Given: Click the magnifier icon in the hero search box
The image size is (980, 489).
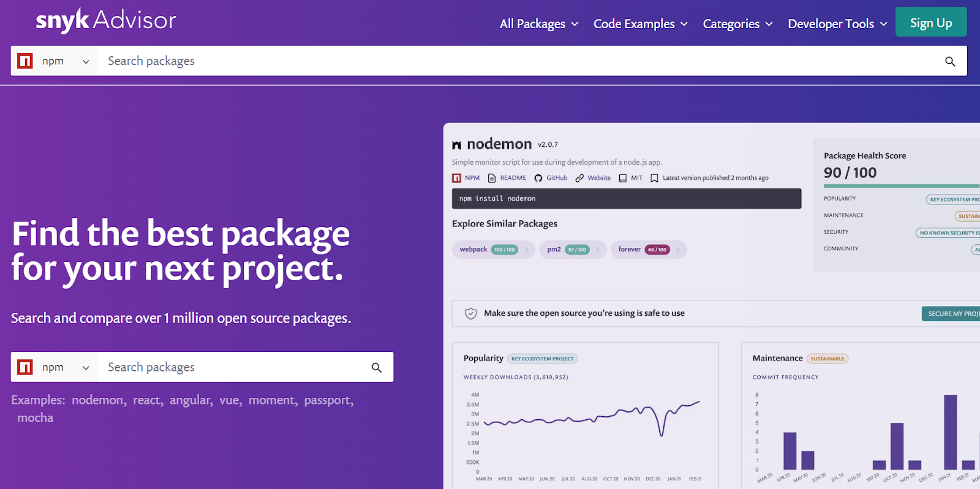Looking at the screenshot, I should click(x=377, y=367).
